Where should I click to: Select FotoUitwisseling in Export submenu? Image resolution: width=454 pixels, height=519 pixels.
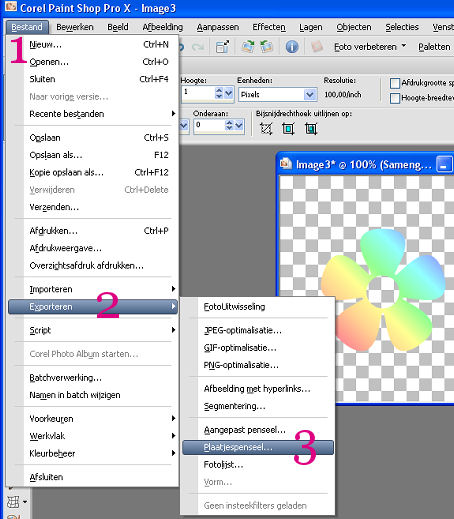[x=258, y=307]
